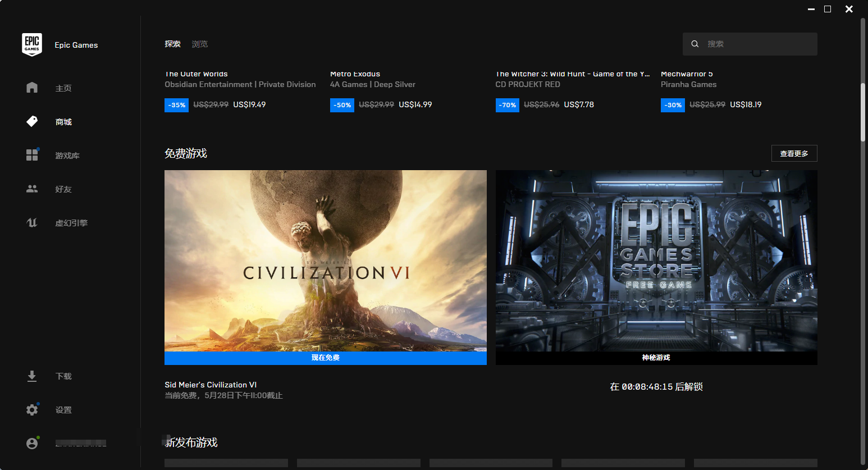Screen dimensions: 868x470
Task: Click the Epic Games logo icon
Action: tap(32, 44)
